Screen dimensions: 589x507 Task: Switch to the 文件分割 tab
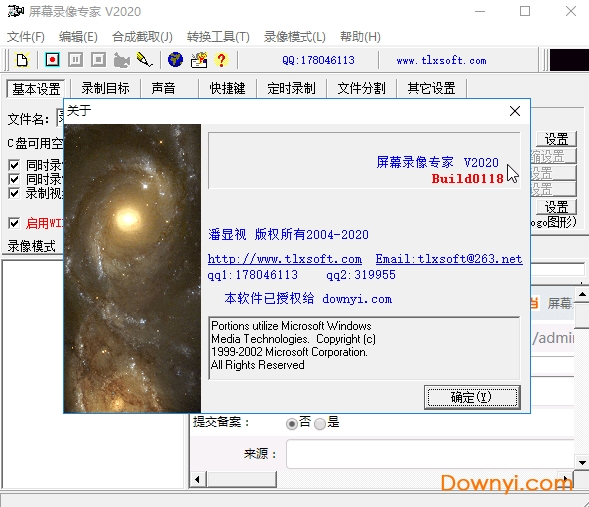pos(361,88)
